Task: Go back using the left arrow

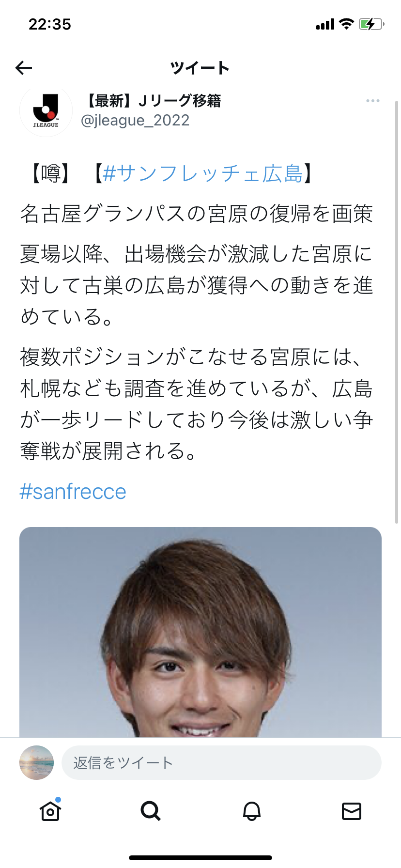Action: [x=24, y=68]
